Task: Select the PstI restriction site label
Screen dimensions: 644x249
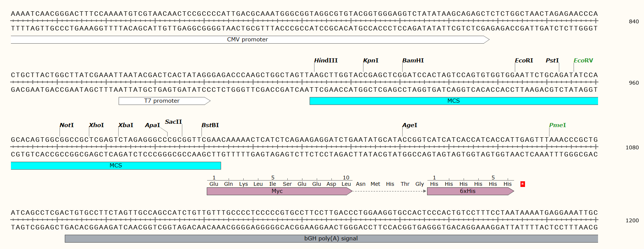Action: click(552, 61)
